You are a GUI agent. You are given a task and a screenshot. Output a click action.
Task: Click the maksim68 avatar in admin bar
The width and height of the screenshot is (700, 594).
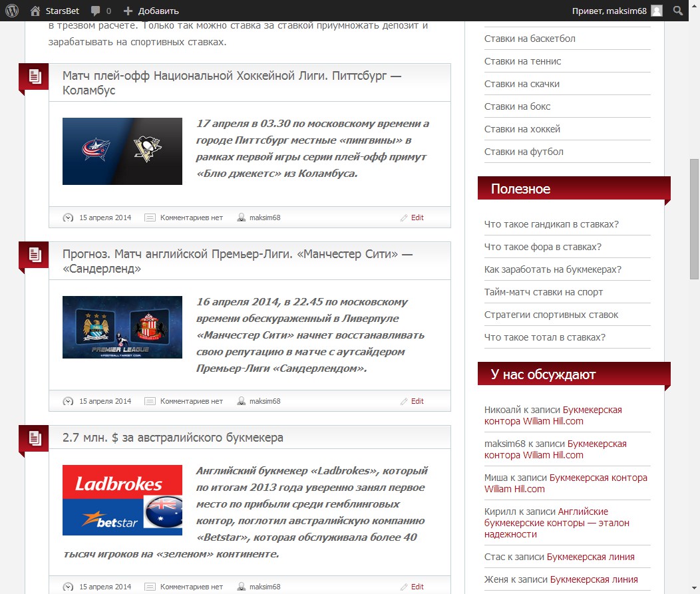(657, 11)
